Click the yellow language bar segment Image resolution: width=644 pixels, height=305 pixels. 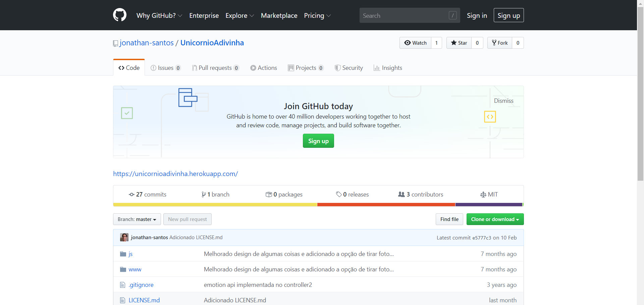click(215, 205)
